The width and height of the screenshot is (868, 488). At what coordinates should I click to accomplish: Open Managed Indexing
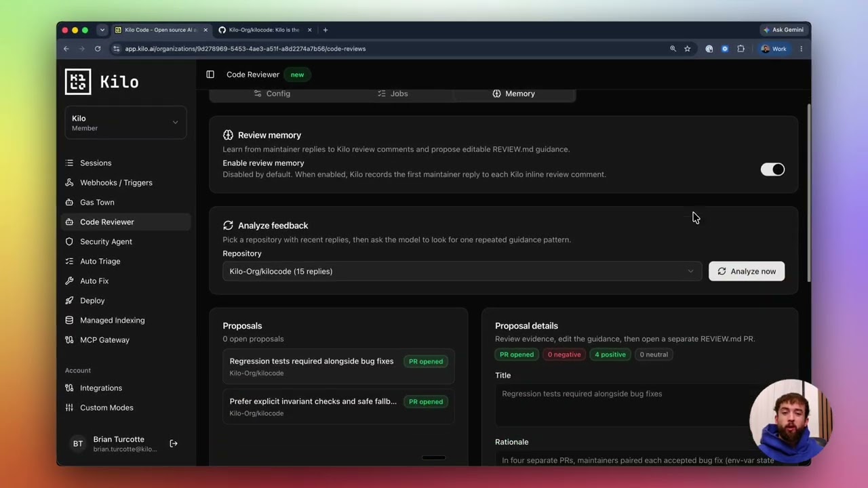(x=125, y=320)
